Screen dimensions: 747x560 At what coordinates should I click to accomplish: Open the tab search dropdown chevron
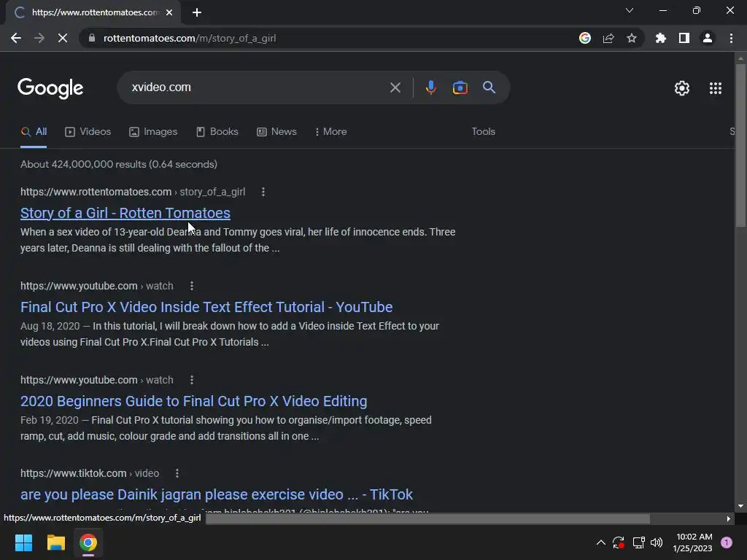630,10
